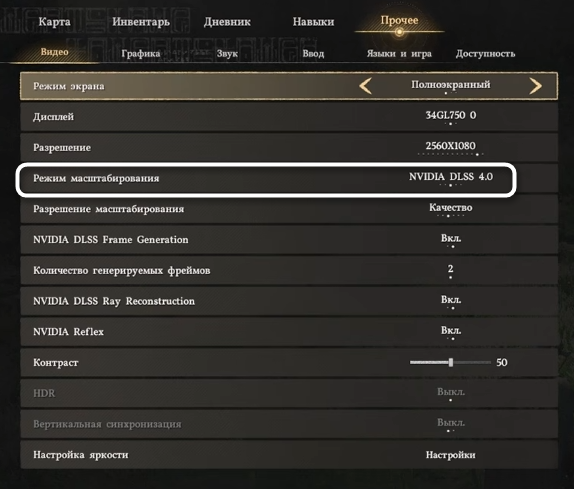Click the left arrow for Режим экрана
The image size is (574, 489).
pos(365,86)
